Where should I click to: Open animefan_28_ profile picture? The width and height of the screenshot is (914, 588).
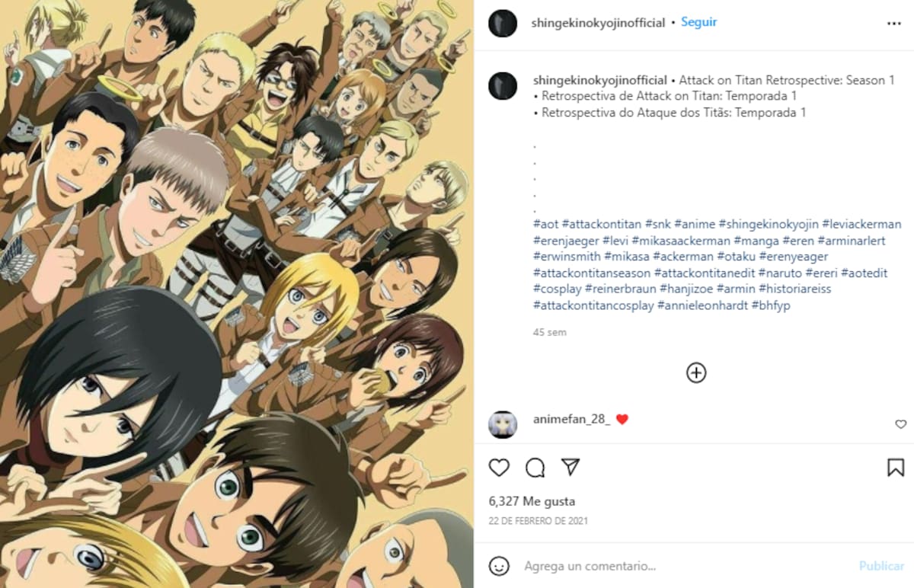(x=503, y=424)
